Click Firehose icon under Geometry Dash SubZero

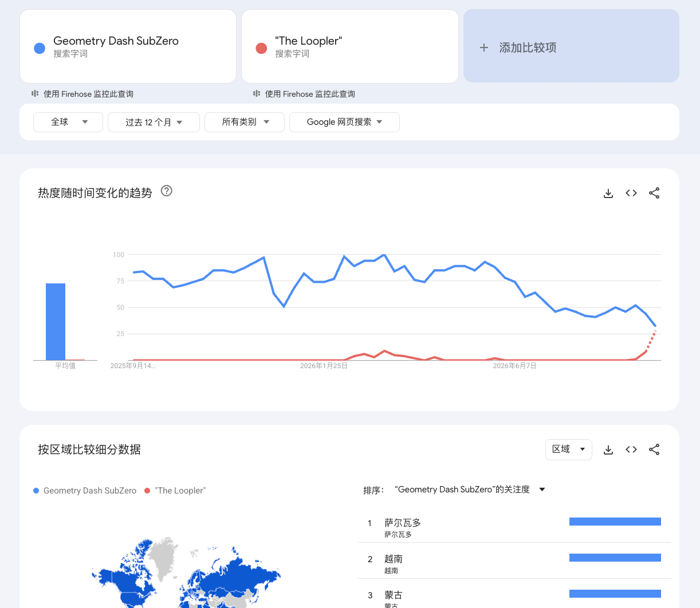pyautogui.click(x=35, y=93)
